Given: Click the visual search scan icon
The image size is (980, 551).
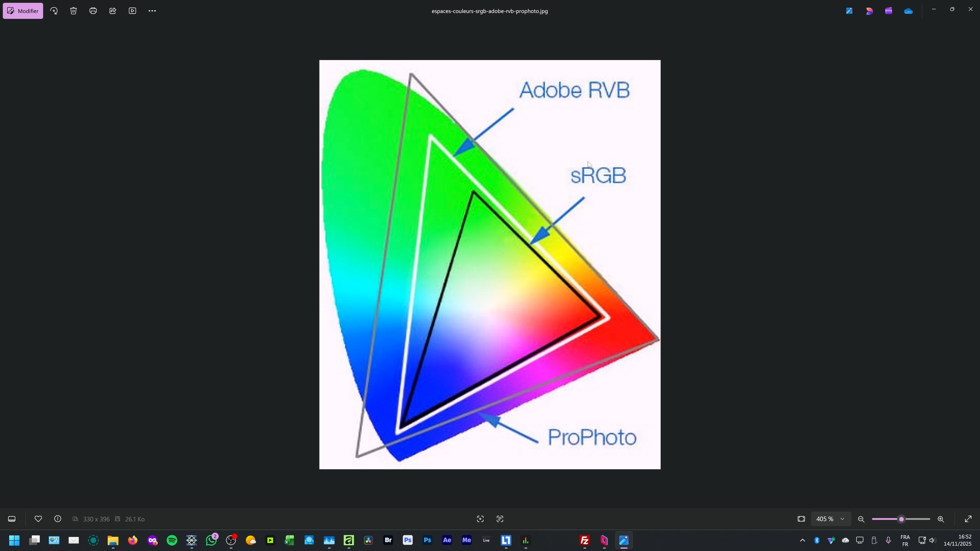Looking at the screenshot, I should [480, 519].
